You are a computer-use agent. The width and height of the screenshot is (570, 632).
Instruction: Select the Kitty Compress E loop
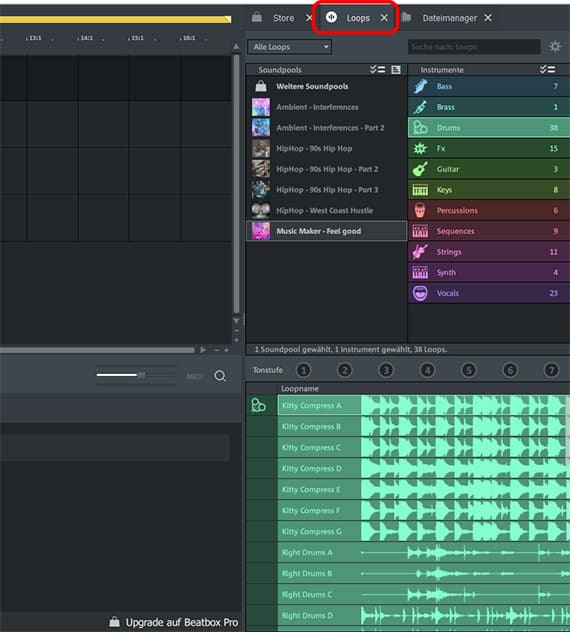click(423, 489)
